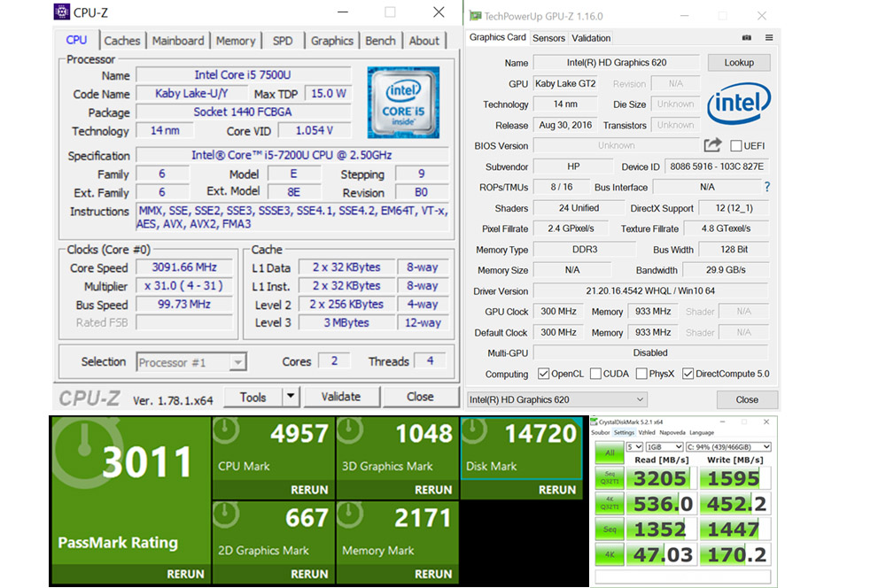Viewport: 886px width, 588px height.
Task: Start the plain Seq test in CrystalDiskMark
Action: coord(610,530)
